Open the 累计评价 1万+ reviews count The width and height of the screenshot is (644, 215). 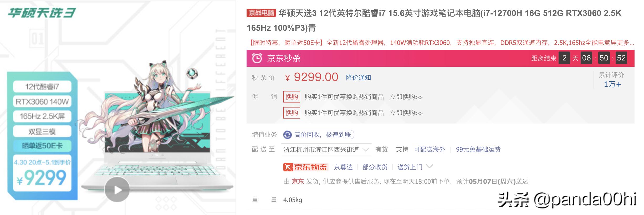(612, 84)
